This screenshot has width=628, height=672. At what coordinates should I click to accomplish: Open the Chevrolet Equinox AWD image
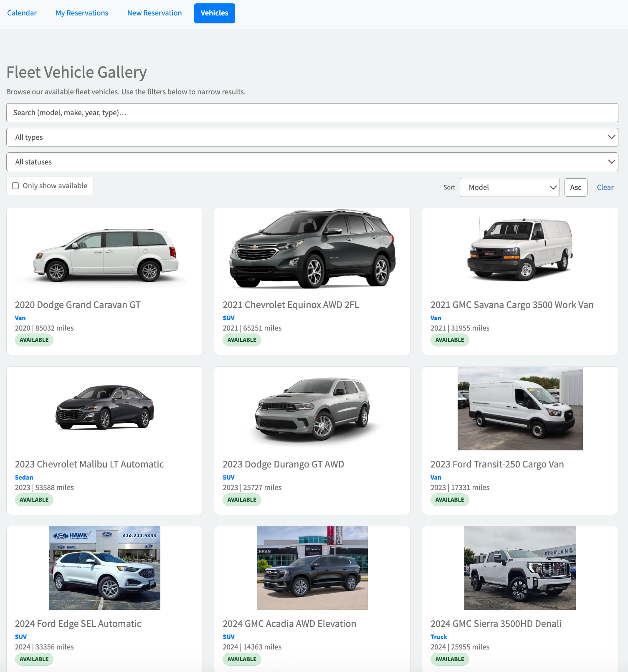(312, 250)
